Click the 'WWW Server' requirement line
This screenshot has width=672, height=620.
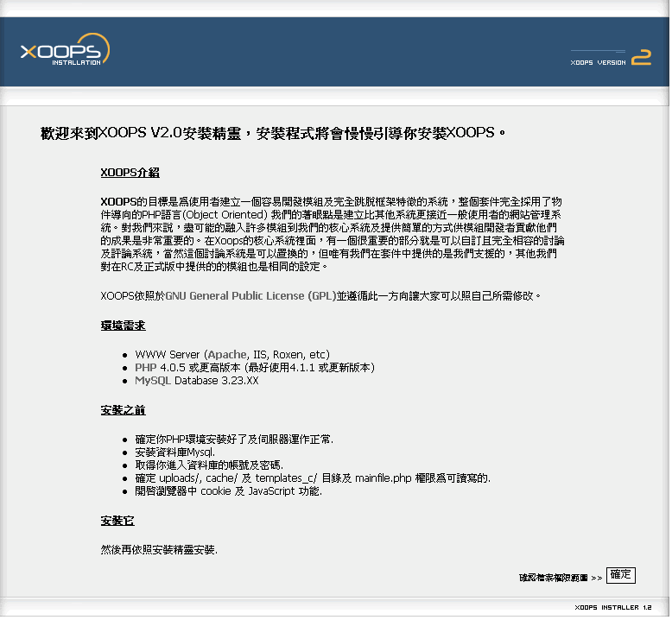(x=232, y=356)
